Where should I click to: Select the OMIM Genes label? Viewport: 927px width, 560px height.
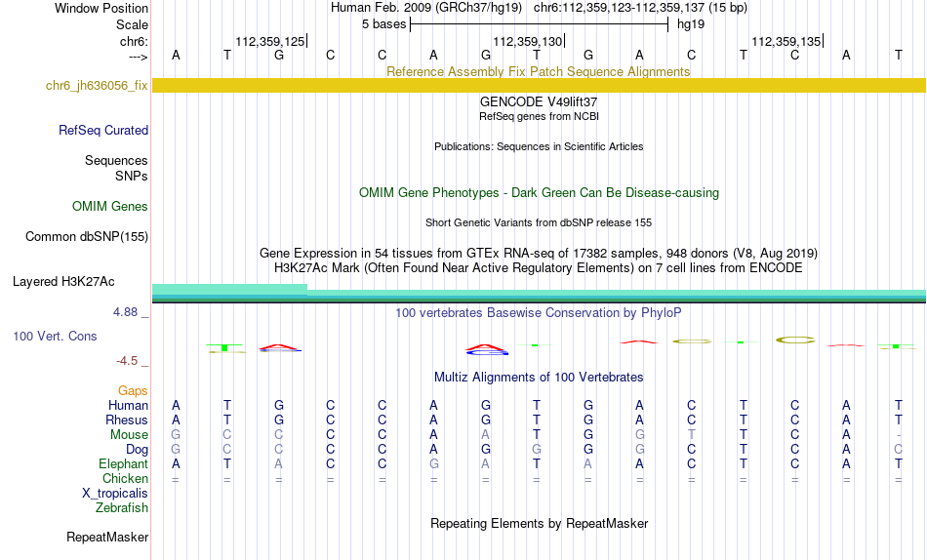point(110,207)
